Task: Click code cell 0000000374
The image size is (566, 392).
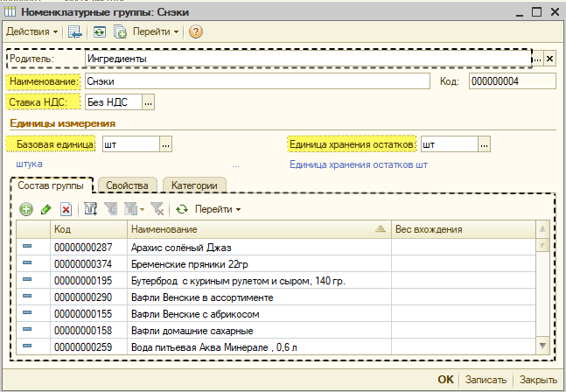Action: (x=89, y=264)
